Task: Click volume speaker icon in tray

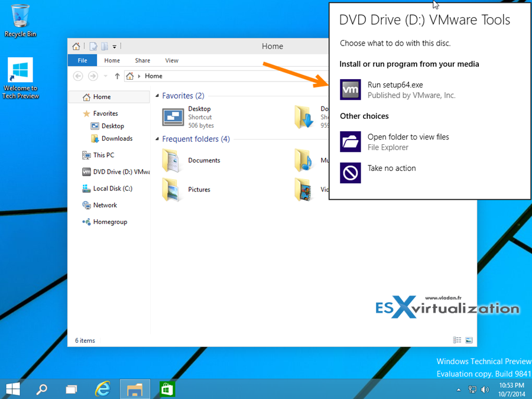Action: (485, 390)
